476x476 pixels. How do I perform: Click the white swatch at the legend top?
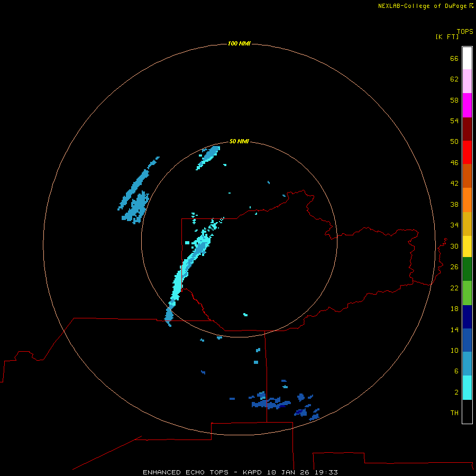pos(467,58)
